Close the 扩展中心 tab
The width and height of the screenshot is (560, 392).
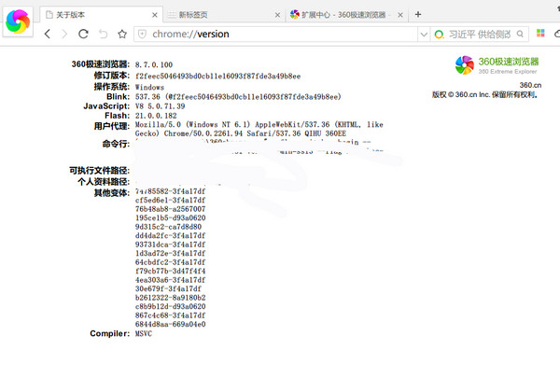[x=400, y=15]
